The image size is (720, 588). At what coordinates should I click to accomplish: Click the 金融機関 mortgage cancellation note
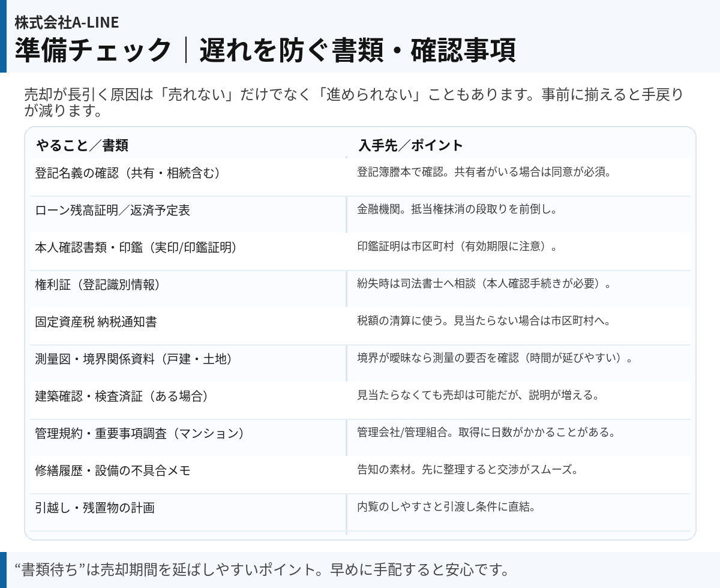pos(458,210)
